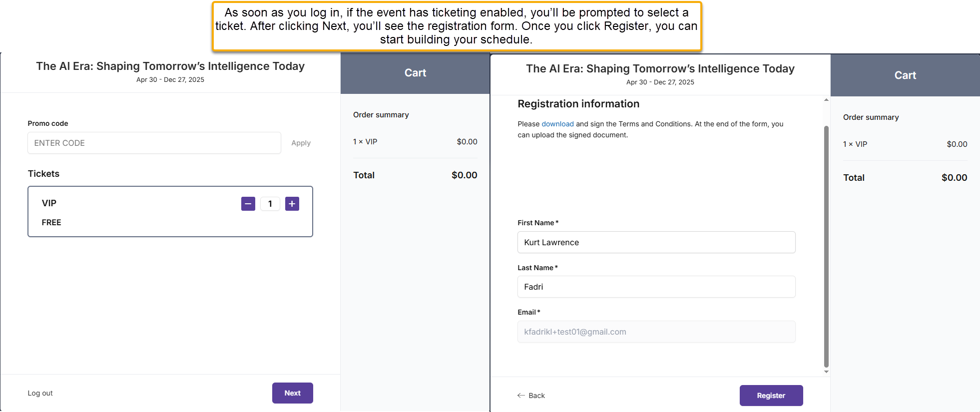This screenshot has width=980, height=412.
Task: Log out of the event
Action: point(40,393)
